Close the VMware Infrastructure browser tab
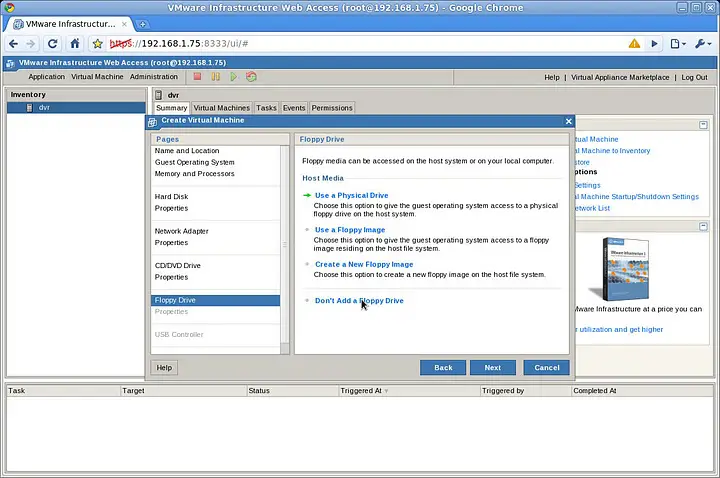 click(x=124, y=24)
